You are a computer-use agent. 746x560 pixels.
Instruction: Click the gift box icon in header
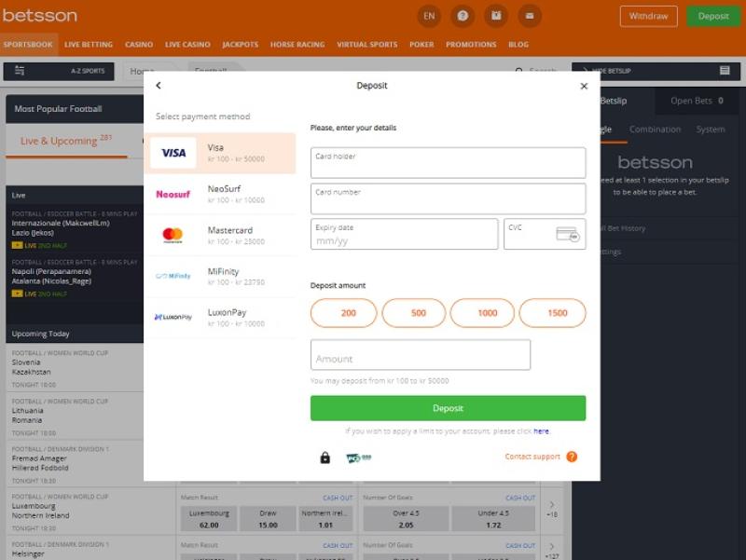[496, 16]
